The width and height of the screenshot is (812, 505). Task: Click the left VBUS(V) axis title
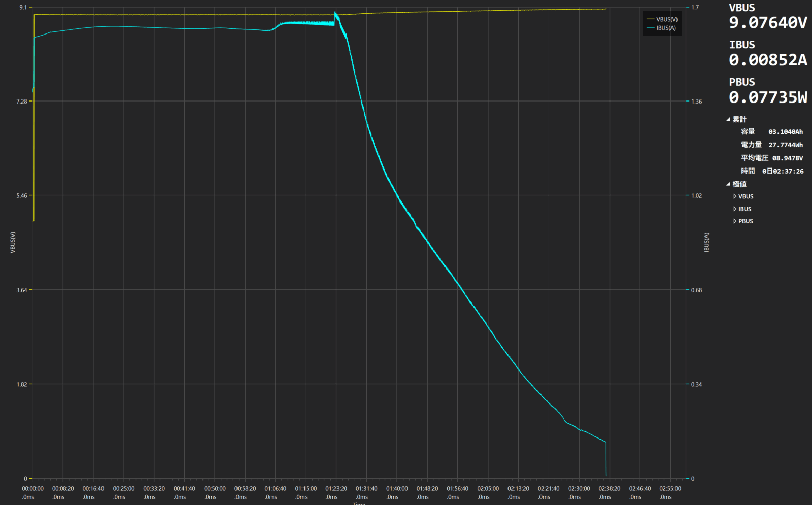(x=13, y=243)
